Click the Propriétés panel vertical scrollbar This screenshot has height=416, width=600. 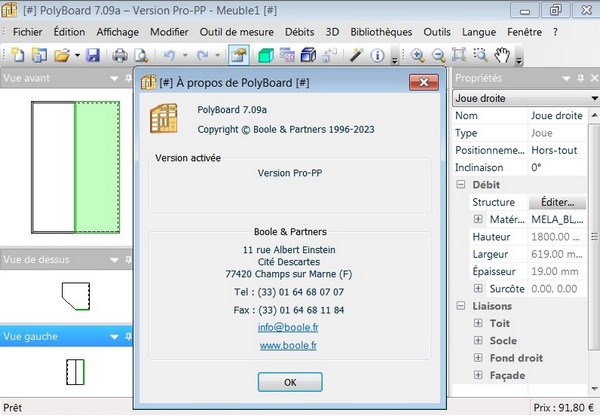[x=594, y=237]
